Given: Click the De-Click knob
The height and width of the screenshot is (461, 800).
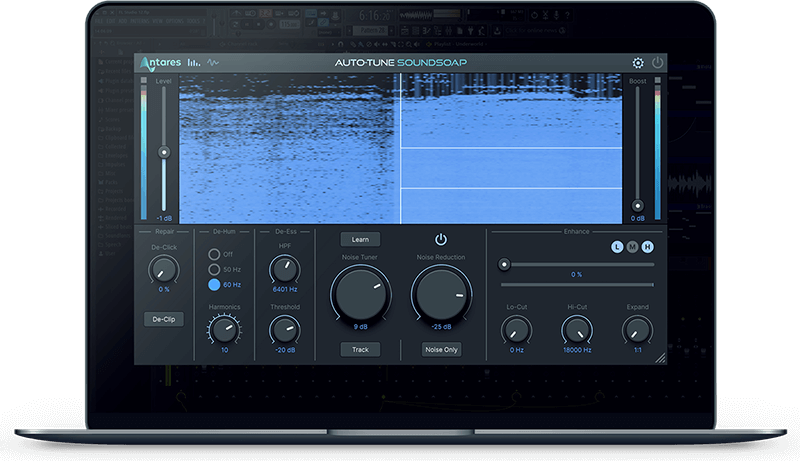Looking at the screenshot, I should point(164,269).
